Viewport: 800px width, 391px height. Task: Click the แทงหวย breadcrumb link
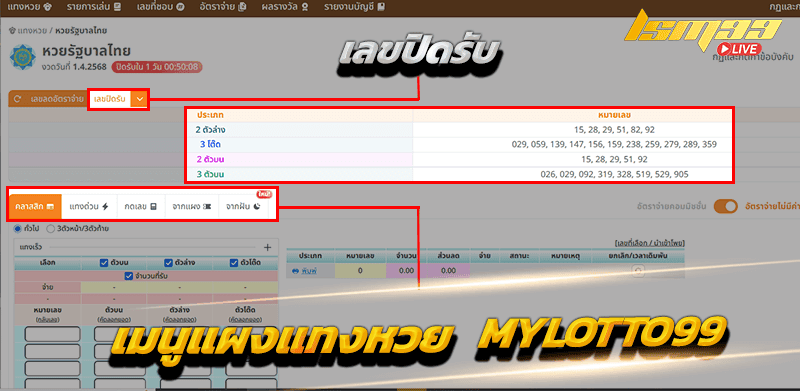coord(32,31)
